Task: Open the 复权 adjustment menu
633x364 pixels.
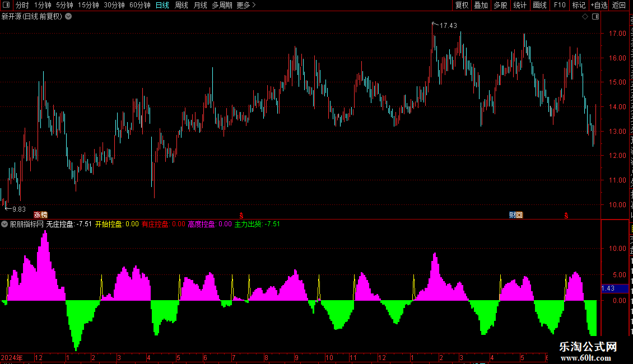Action: pyautogui.click(x=462, y=5)
